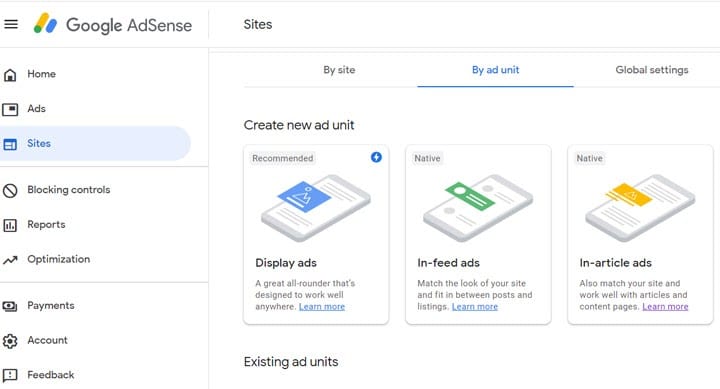Click the Display ads phone illustration
Viewport: 720px width, 389px height.
click(316, 208)
